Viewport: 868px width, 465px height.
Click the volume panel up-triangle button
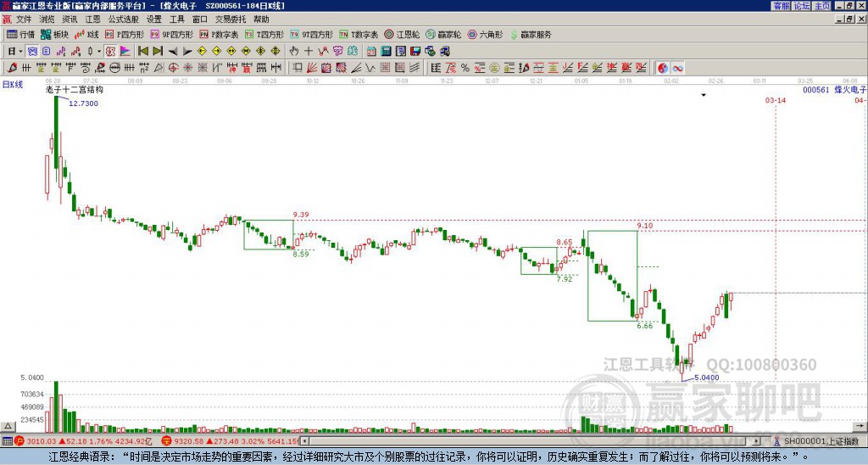click(x=8, y=426)
